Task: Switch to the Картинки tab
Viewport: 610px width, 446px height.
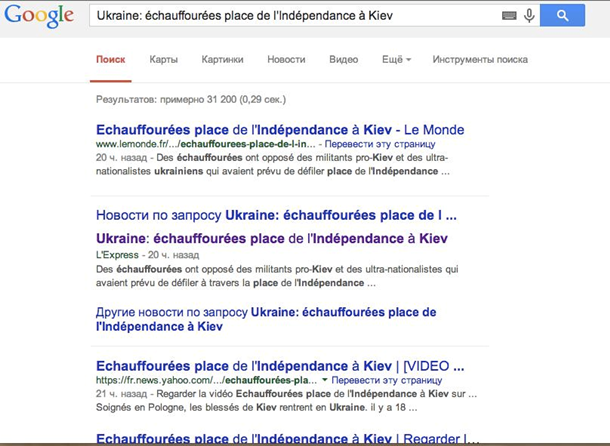Action: [x=222, y=60]
